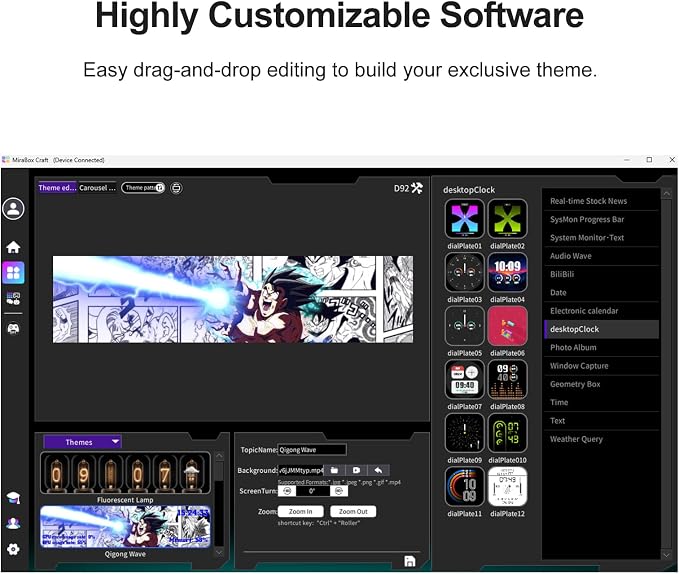Select the dialPlate05 clock face

click(464, 326)
